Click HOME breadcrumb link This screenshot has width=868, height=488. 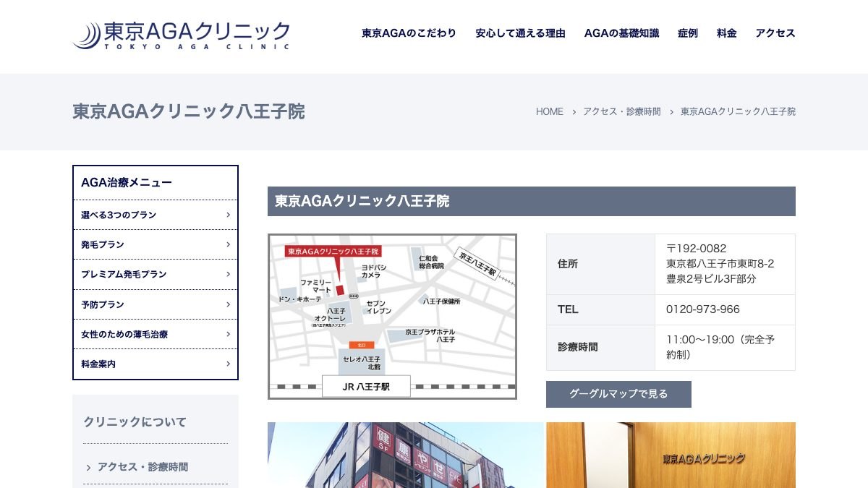pos(550,111)
